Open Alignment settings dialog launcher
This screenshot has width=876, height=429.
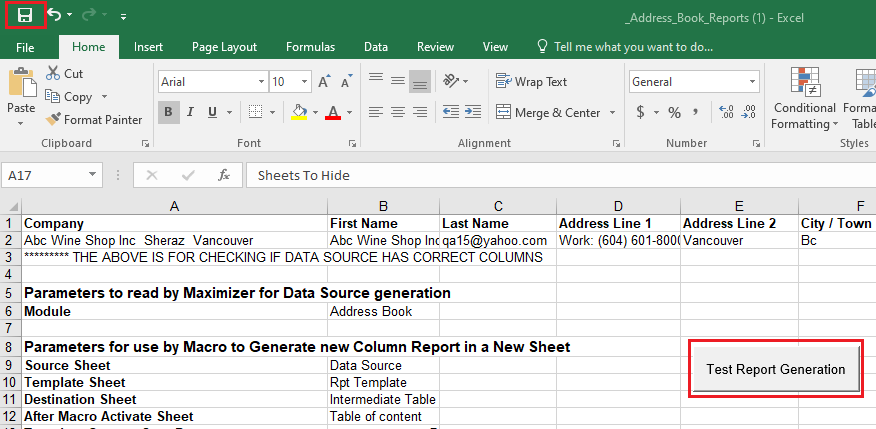(x=616, y=144)
